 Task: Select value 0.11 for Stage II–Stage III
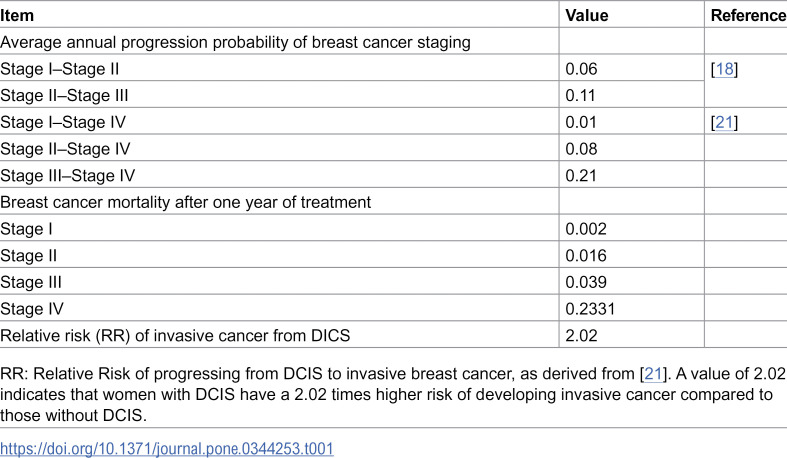(x=580, y=95)
